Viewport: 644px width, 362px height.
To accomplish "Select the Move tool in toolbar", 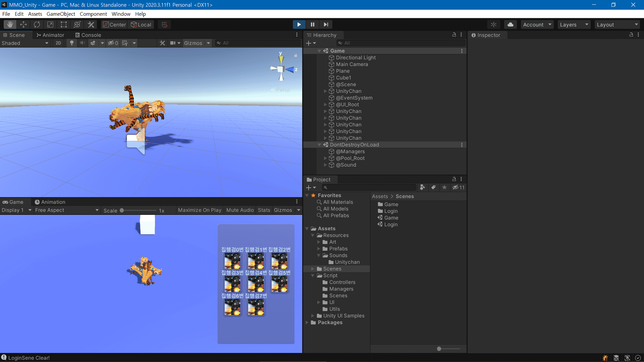I will 23,24.
